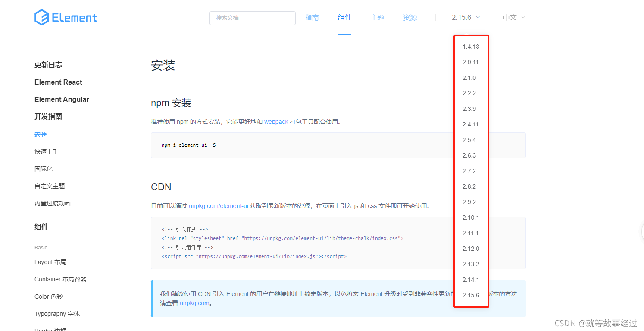Viewport: 644px width, 331px height.
Task: Open the 组件 nav tab
Action: pos(344,18)
